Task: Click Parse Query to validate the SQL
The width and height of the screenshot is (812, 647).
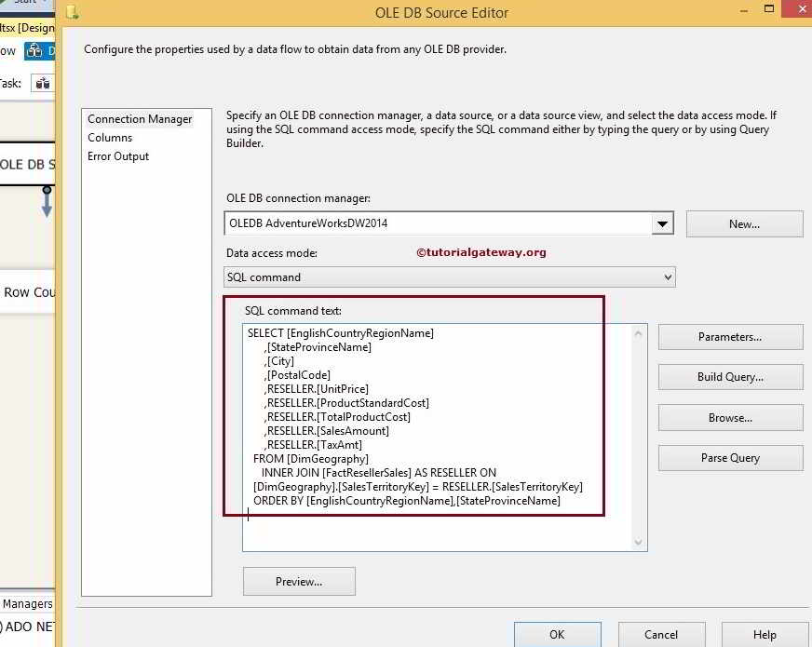Action: coord(730,457)
